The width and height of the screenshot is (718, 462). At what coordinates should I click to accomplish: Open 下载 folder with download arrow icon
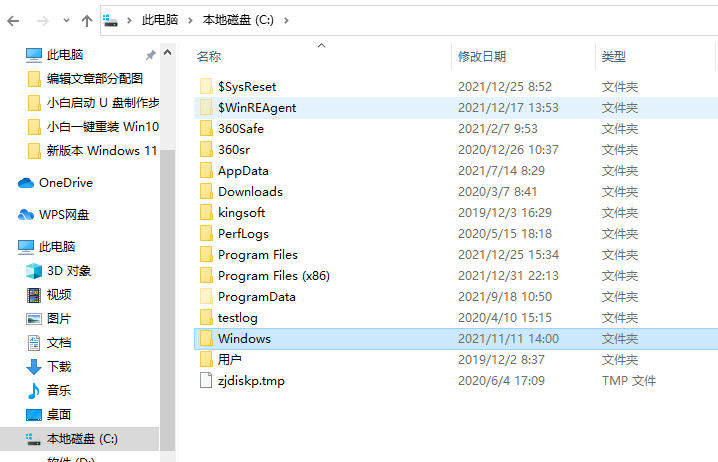click(34, 366)
